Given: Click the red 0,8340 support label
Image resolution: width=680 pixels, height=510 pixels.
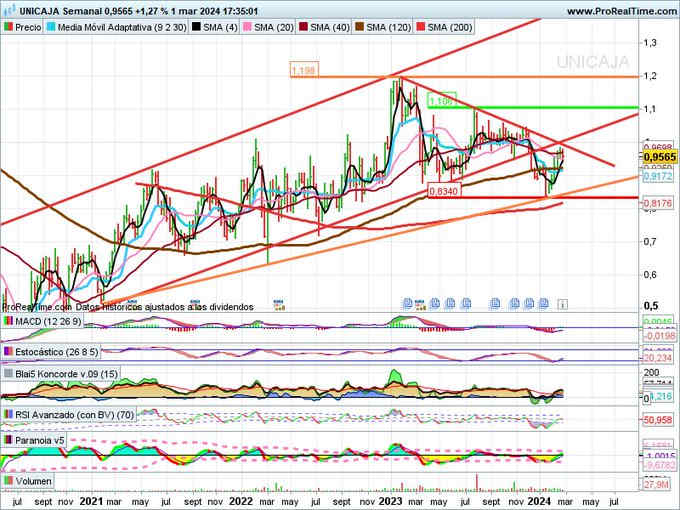Looking at the screenshot, I should (445, 190).
